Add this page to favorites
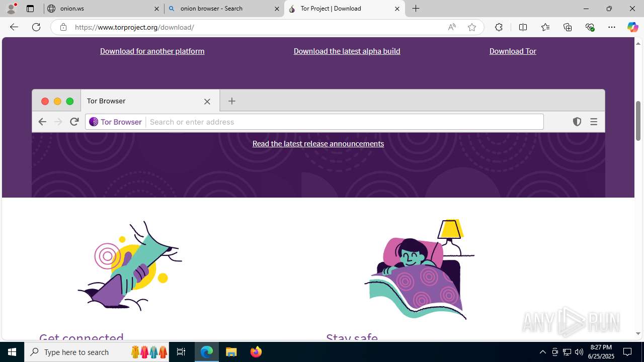The height and width of the screenshot is (362, 644). pyautogui.click(x=472, y=27)
